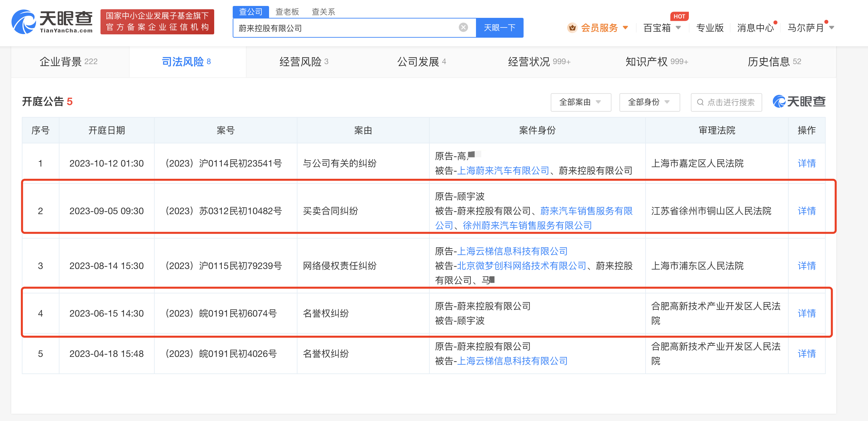Open 详情 for 皖0191民初6074号 case
The width and height of the screenshot is (868, 421).
[x=807, y=313]
